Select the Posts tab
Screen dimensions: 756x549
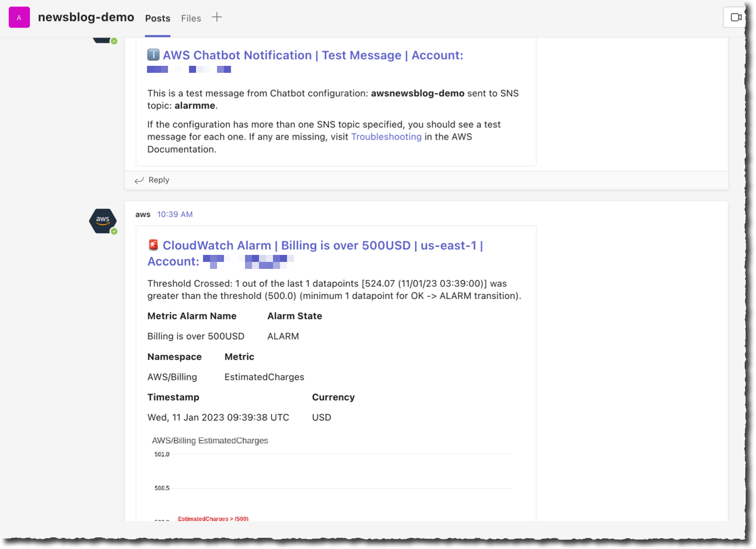(157, 18)
